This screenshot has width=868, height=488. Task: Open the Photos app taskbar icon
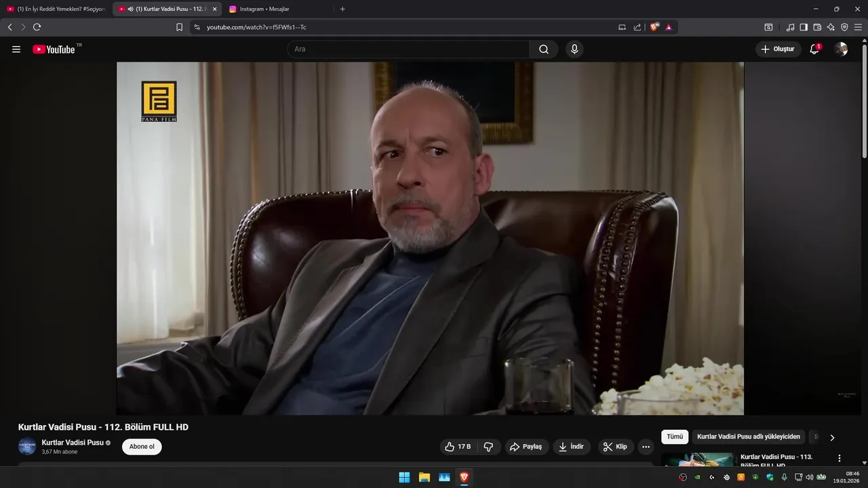(444, 477)
